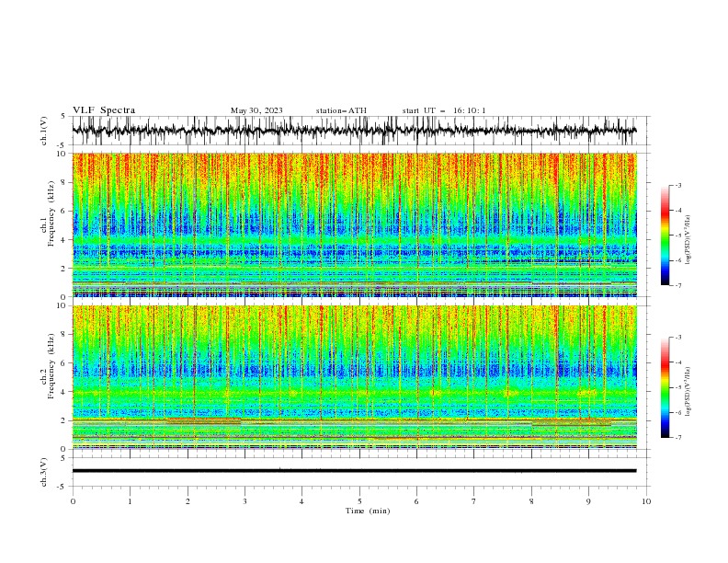Click the '-3' label on upper color scale
The image size is (728, 563).
coord(677,185)
